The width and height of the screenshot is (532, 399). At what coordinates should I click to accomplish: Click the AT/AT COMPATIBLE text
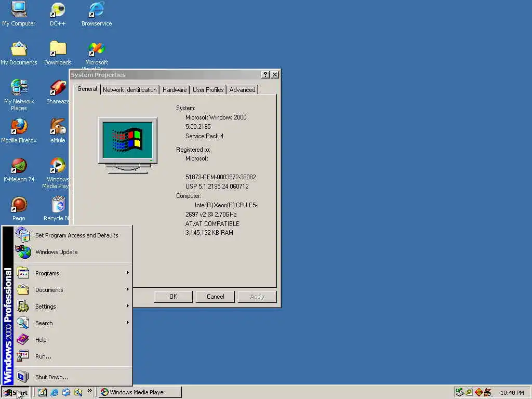click(212, 223)
